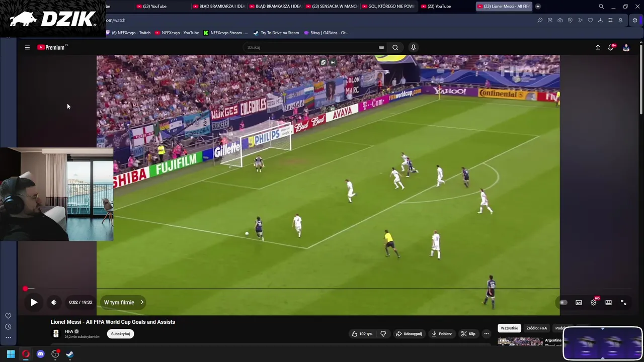Click the Subskrybuj button
The height and width of the screenshot is (362, 644).
click(120, 334)
